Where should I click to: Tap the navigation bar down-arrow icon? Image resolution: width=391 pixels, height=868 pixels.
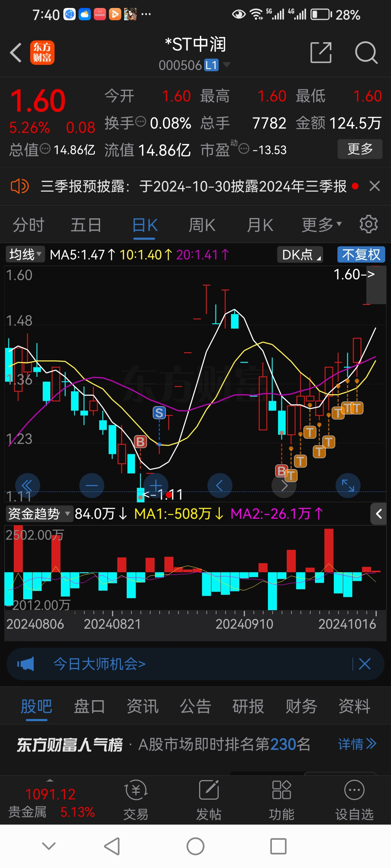click(x=49, y=846)
